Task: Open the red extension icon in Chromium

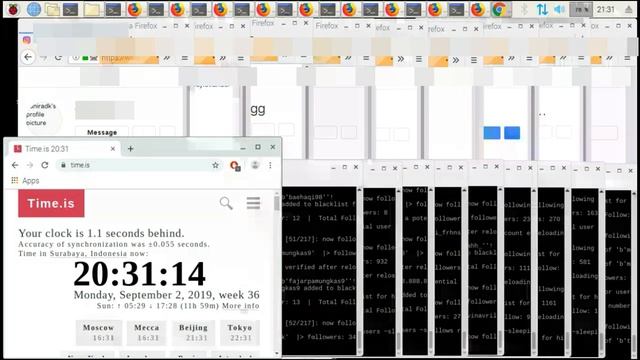Action: (235, 165)
